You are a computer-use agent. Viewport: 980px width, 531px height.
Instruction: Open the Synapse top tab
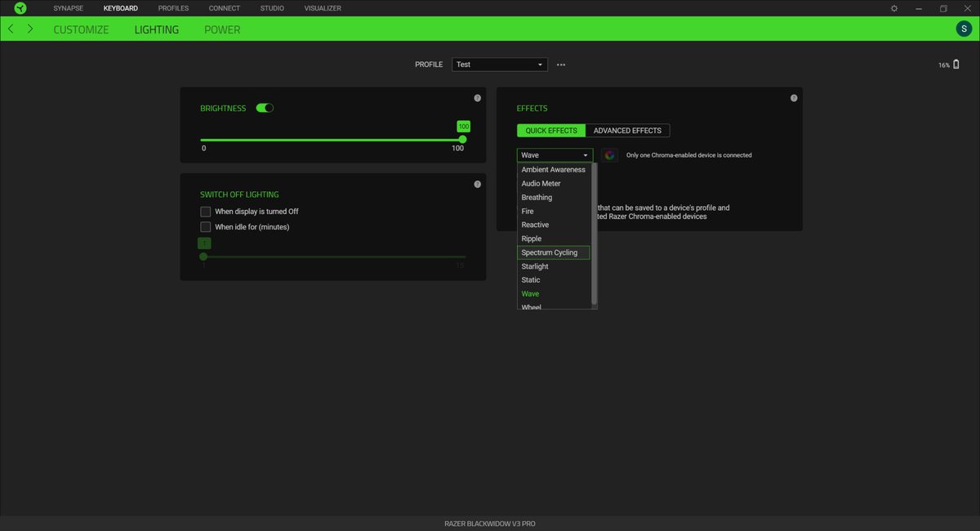tap(69, 8)
